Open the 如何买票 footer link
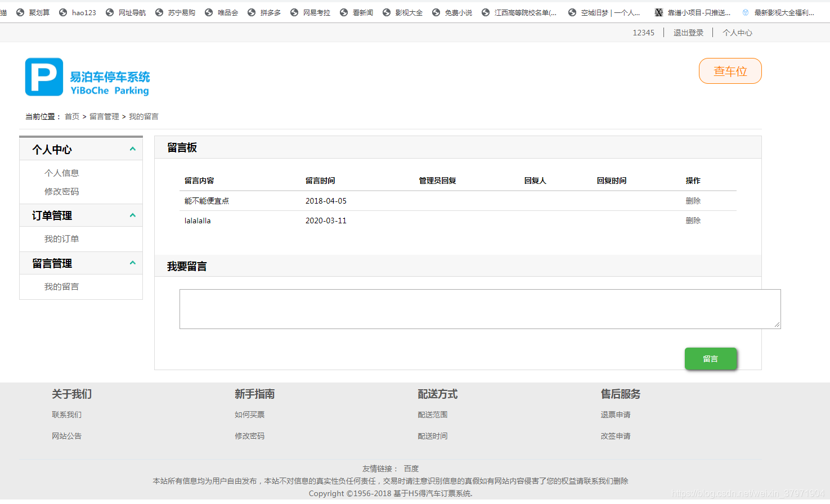The image size is (830, 504). (x=250, y=415)
